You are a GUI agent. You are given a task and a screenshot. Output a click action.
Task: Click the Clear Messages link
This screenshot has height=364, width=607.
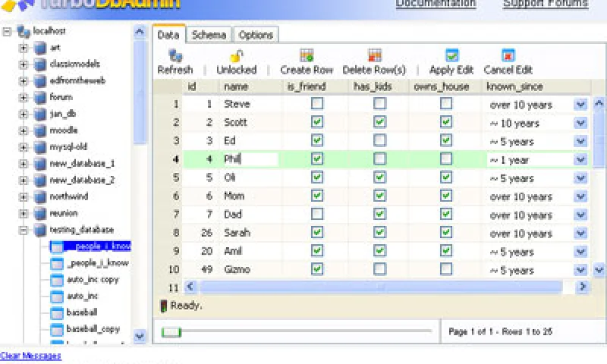point(30,356)
